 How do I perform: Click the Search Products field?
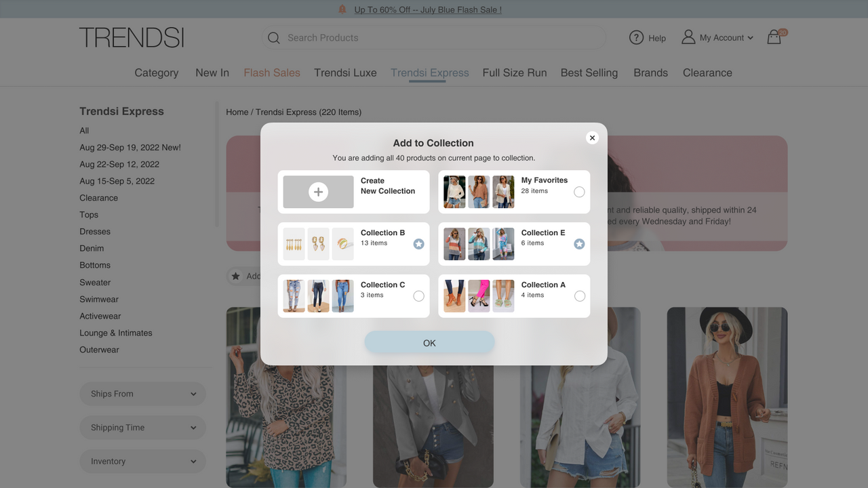(x=434, y=38)
